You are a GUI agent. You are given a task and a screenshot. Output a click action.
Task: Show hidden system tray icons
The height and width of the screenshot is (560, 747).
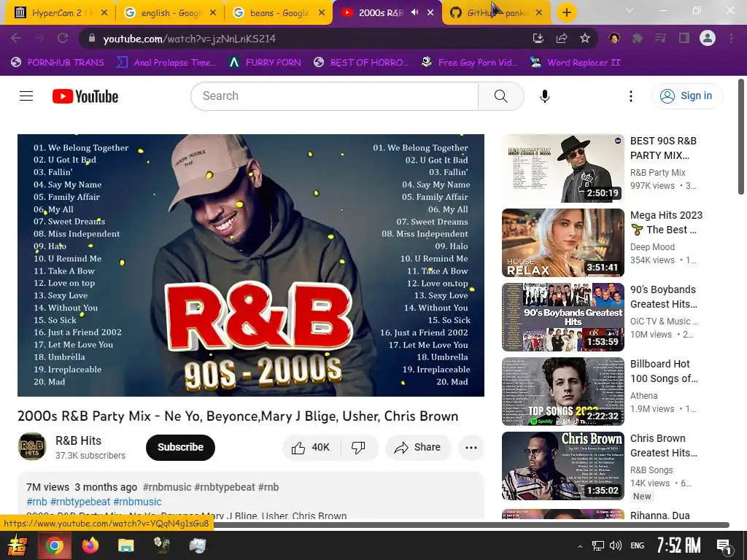point(580,545)
